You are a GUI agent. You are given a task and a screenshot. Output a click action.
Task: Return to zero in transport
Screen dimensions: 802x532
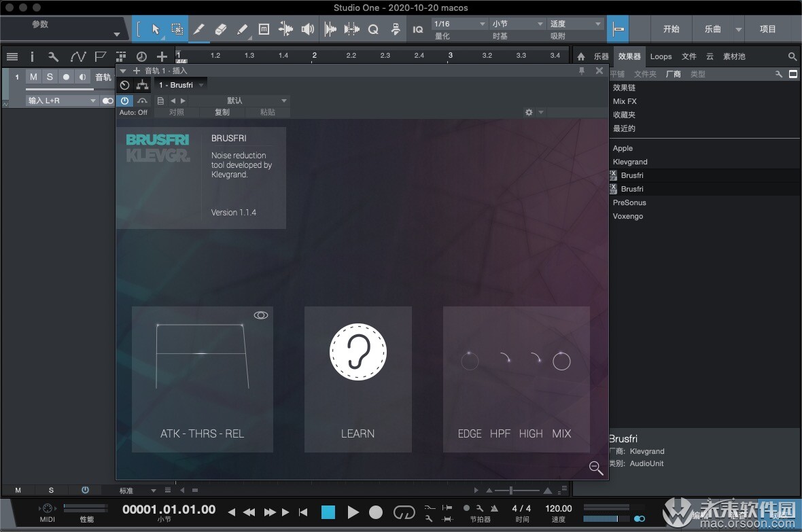coord(303,512)
